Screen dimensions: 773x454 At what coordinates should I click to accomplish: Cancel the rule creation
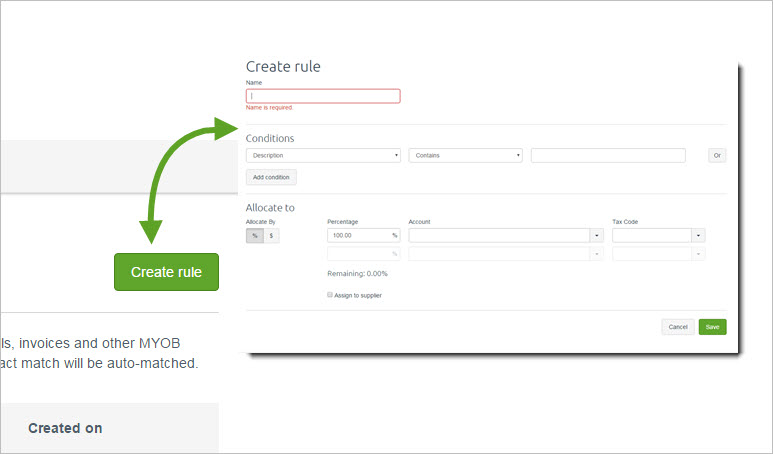677,327
